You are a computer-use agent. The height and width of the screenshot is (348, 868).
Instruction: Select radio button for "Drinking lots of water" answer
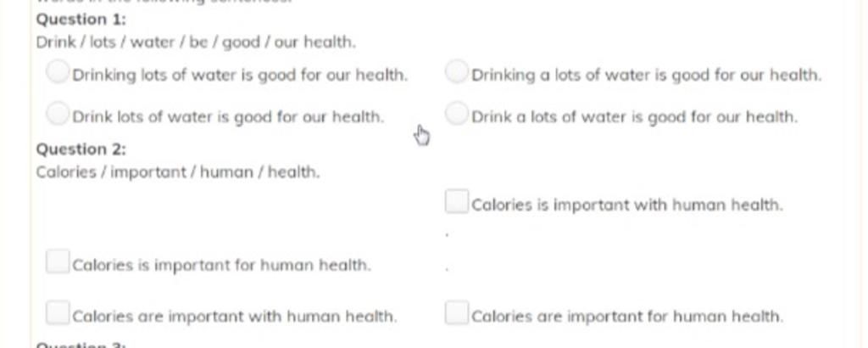click(58, 71)
